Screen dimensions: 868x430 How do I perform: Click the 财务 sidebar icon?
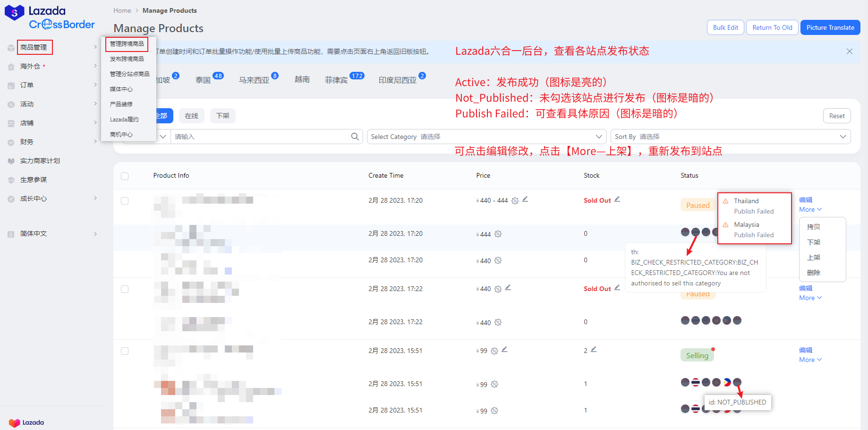11,142
